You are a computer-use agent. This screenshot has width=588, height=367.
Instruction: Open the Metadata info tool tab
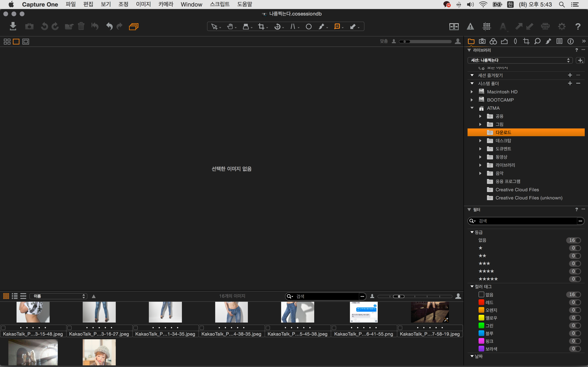[x=570, y=41]
